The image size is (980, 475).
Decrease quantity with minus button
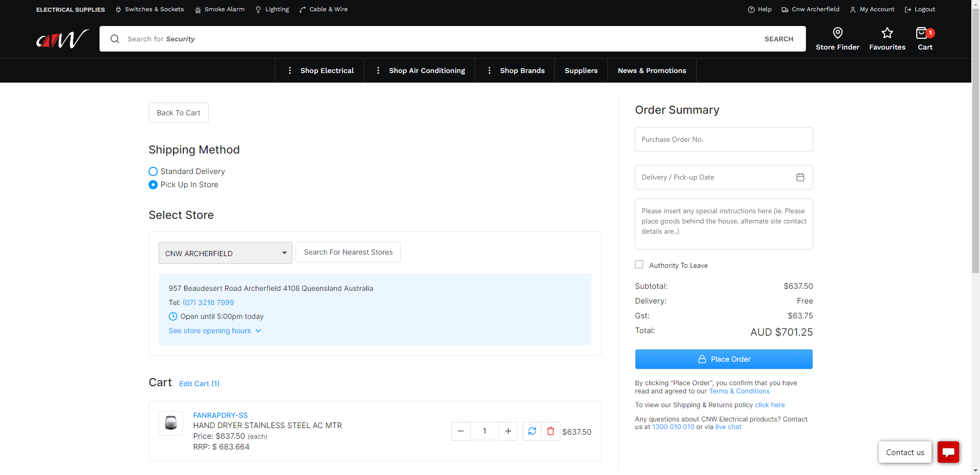[461, 431]
